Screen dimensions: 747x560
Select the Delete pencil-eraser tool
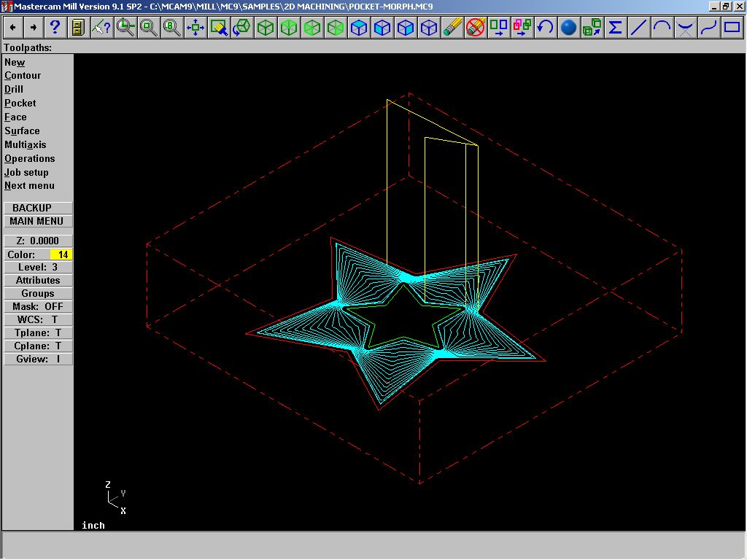click(x=452, y=28)
